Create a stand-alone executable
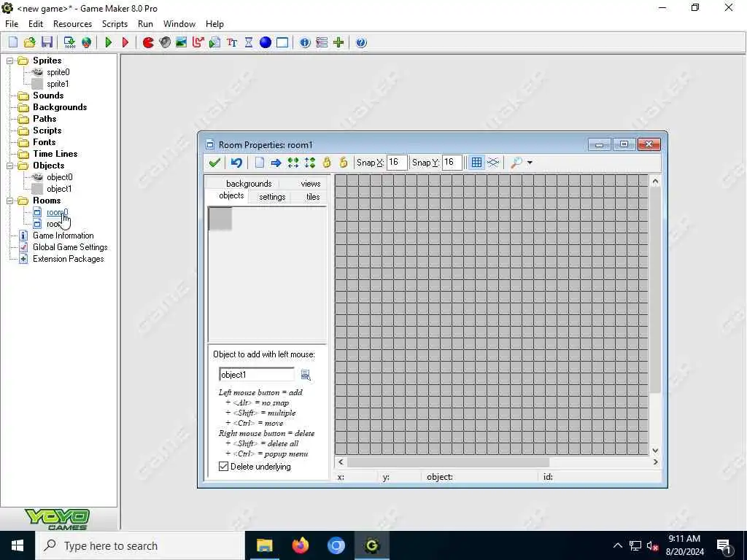This screenshot has height=560, width=747. pyautogui.click(x=69, y=42)
